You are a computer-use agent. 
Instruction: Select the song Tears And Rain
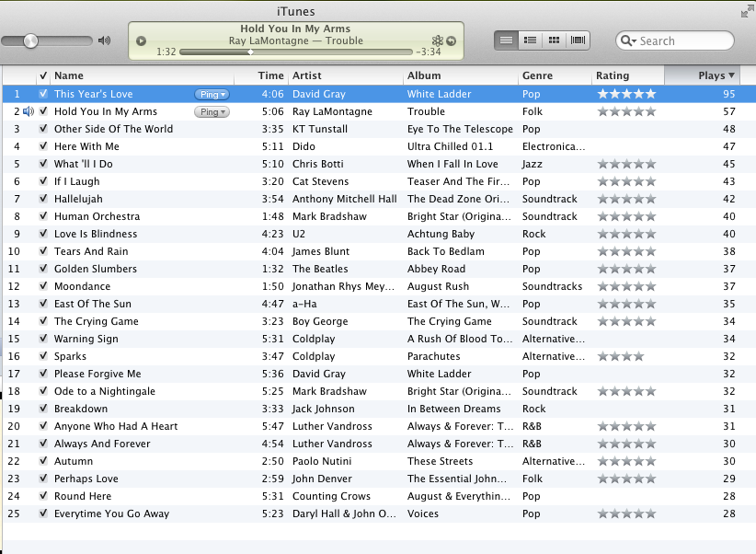[91, 251]
